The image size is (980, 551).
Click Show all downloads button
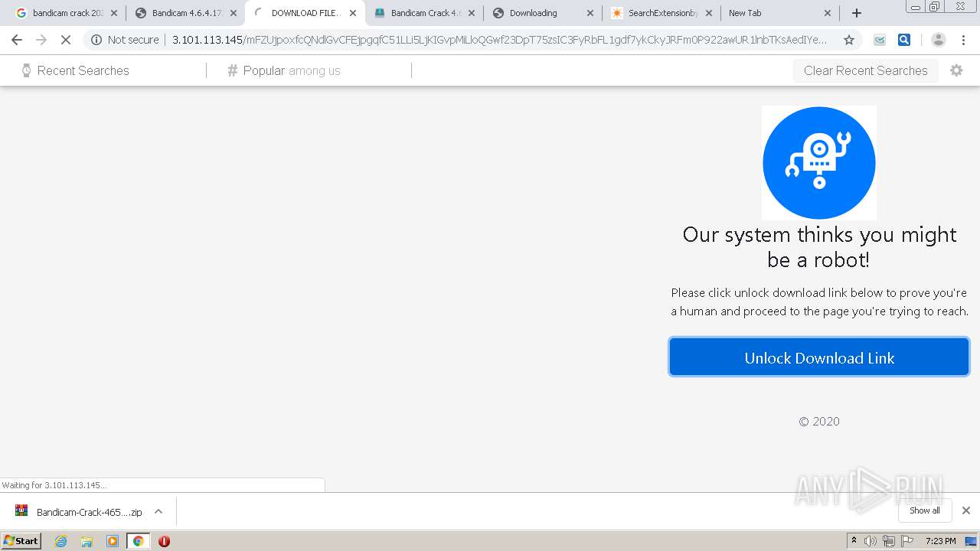pos(925,510)
